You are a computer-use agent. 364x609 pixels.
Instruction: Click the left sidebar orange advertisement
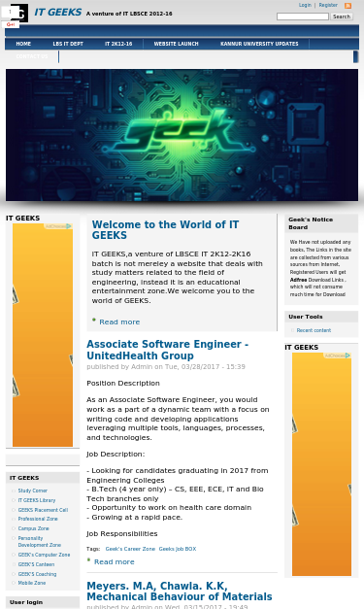tap(43, 335)
